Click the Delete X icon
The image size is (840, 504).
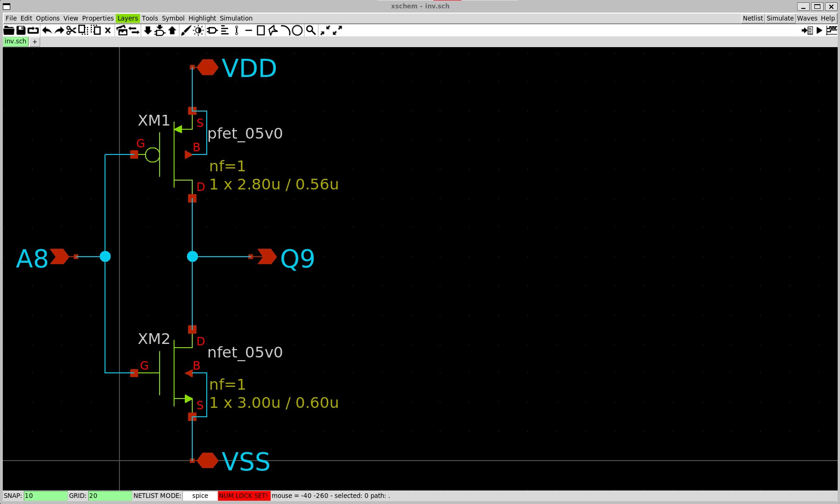pyautogui.click(x=108, y=30)
